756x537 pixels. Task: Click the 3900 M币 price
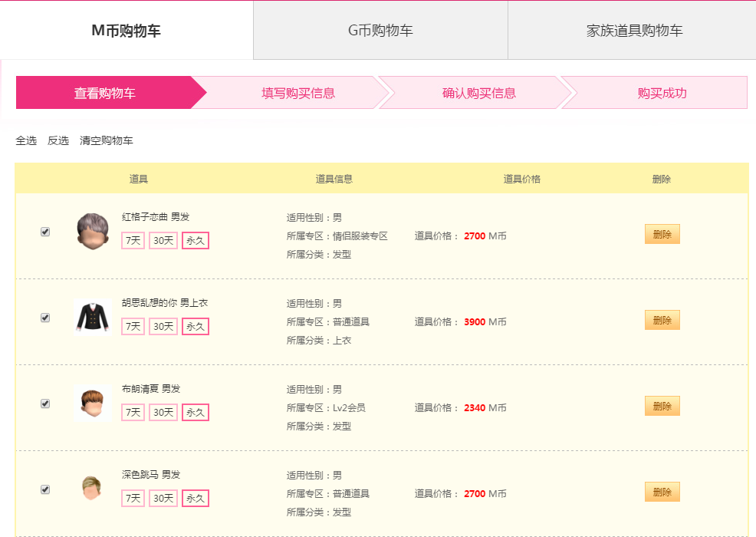pyautogui.click(x=485, y=321)
